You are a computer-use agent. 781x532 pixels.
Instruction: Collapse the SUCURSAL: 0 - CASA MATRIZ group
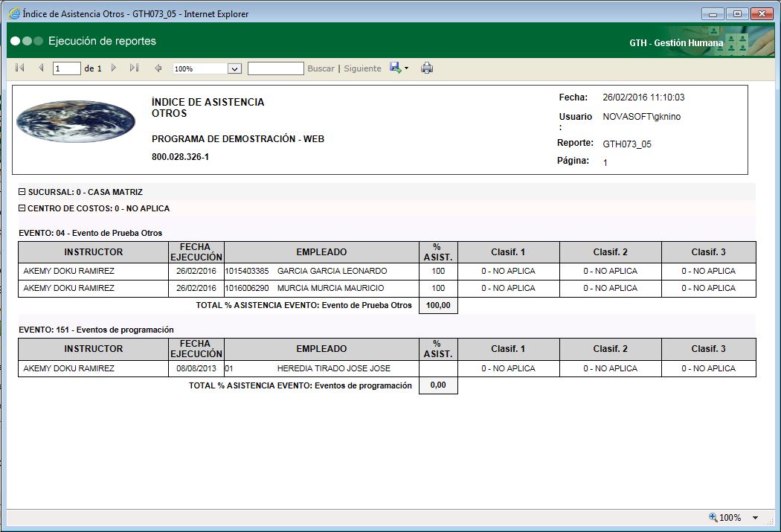(x=22, y=192)
